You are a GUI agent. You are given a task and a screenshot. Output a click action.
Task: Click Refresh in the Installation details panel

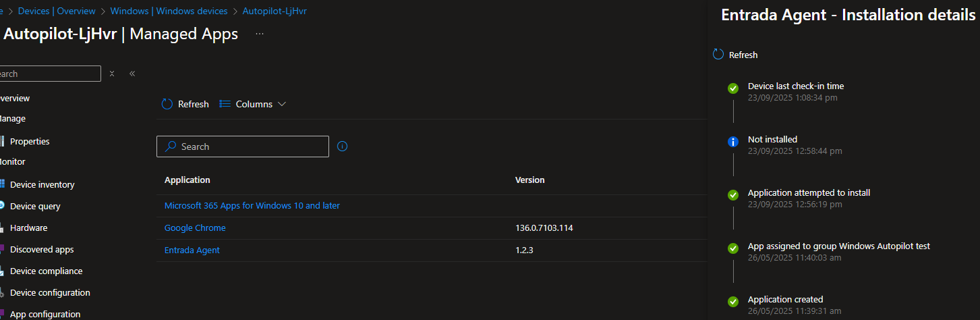(735, 55)
